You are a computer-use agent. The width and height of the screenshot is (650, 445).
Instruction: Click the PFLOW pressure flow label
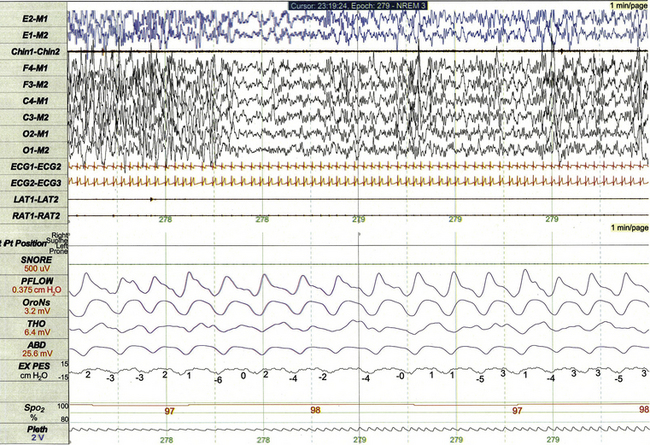[26, 283]
